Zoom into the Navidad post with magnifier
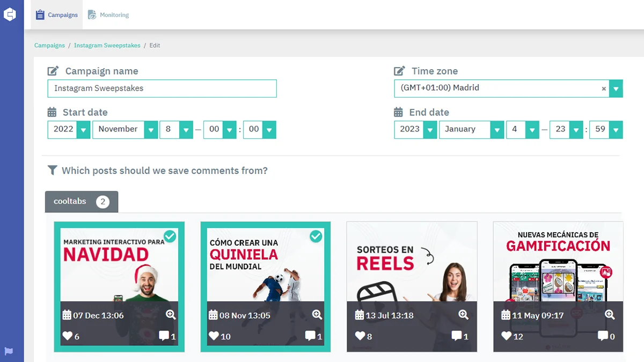 pos(171,315)
